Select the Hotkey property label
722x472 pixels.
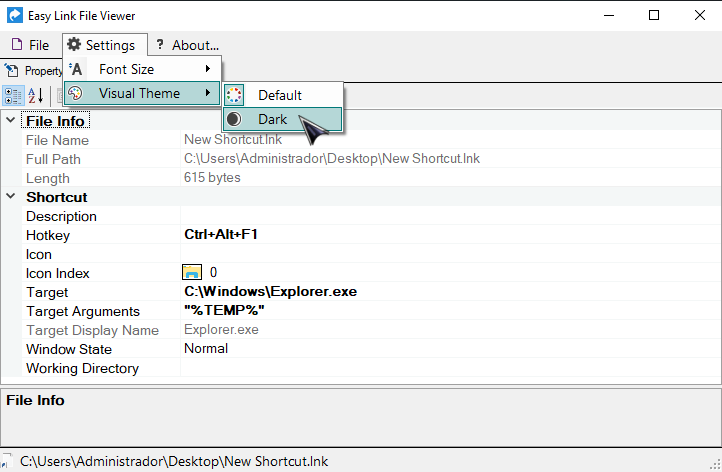48,235
